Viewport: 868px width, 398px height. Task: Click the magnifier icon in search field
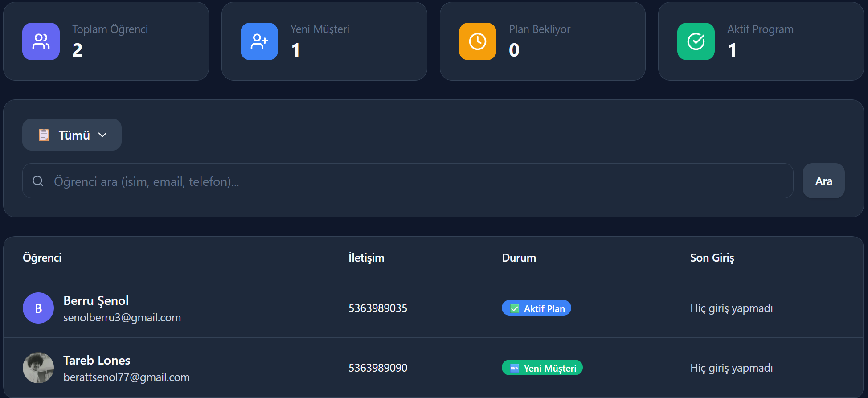point(38,181)
